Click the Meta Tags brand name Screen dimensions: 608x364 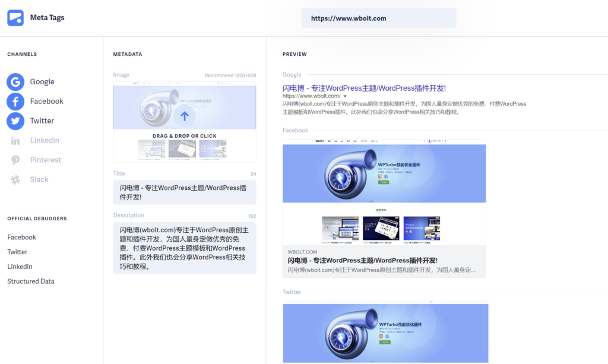click(47, 17)
